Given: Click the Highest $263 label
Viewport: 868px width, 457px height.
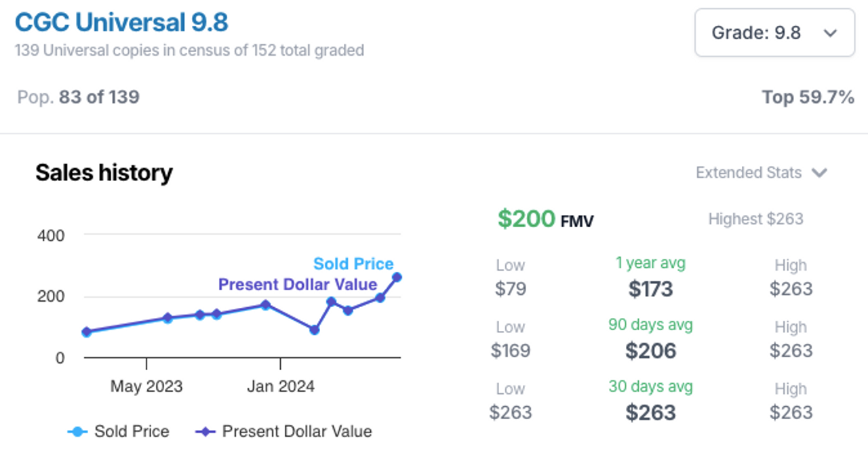Looking at the screenshot, I should click(755, 219).
